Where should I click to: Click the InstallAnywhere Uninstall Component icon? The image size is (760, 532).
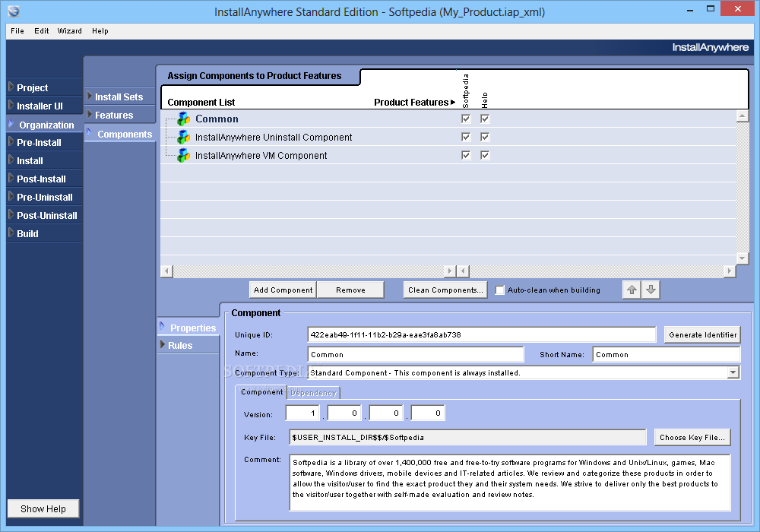pyautogui.click(x=183, y=137)
